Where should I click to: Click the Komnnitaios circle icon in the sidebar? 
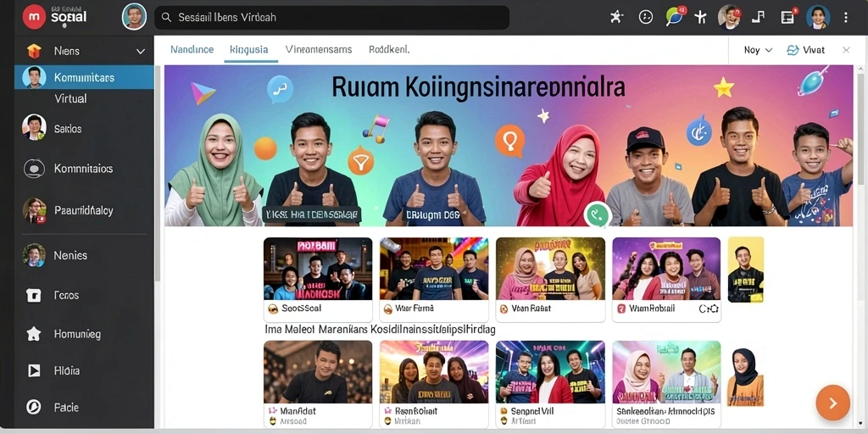click(x=34, y=169)
